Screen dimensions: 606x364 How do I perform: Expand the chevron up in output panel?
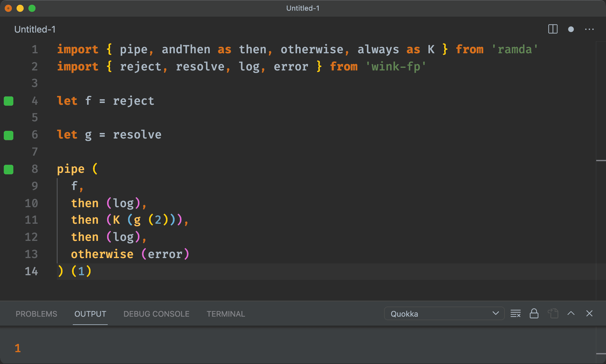point(572,314)
